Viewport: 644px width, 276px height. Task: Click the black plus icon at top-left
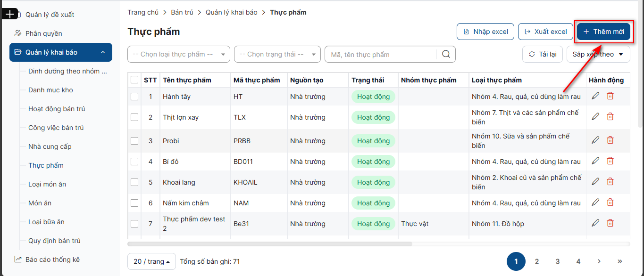(x=9, y=14)
